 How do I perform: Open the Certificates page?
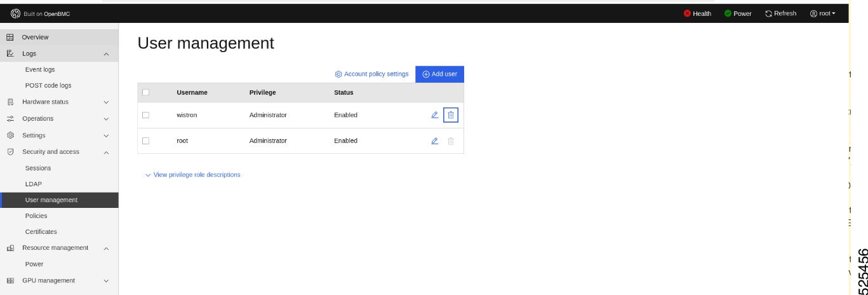[41, 231]
